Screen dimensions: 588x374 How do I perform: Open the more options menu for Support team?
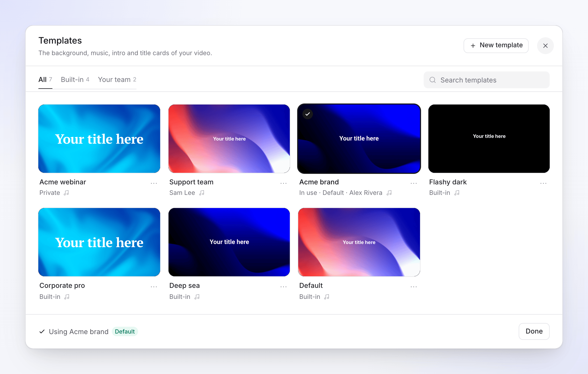(x=283, y=183)
